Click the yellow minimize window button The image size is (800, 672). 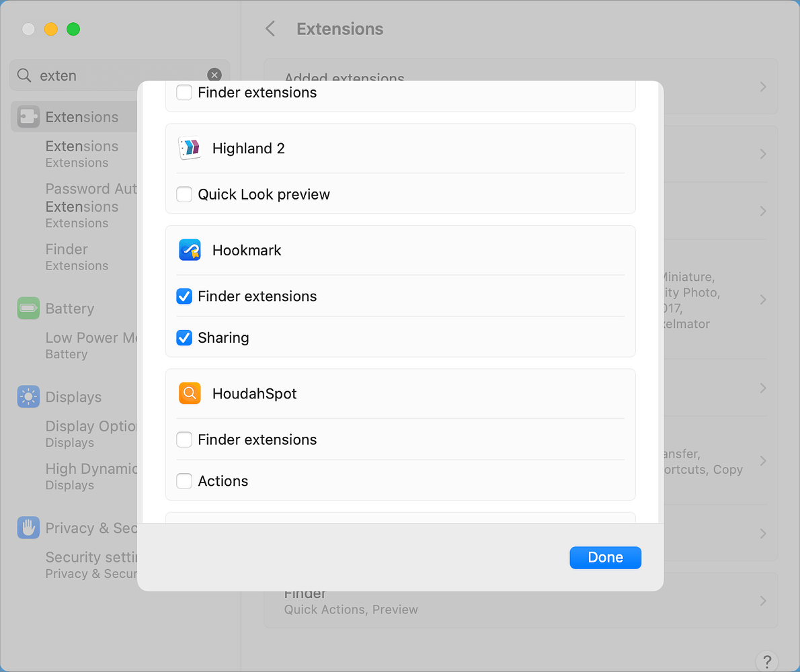coord(50,29)
